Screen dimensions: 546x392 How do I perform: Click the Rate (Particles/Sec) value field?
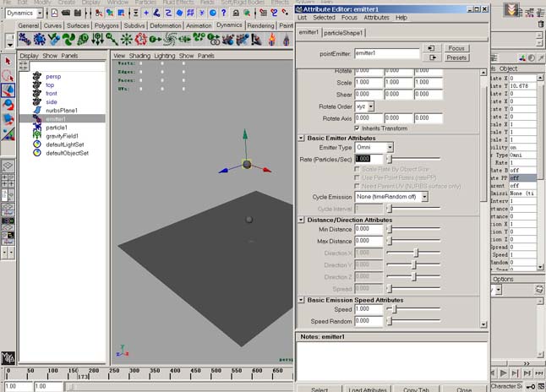(x=369, y=159)
